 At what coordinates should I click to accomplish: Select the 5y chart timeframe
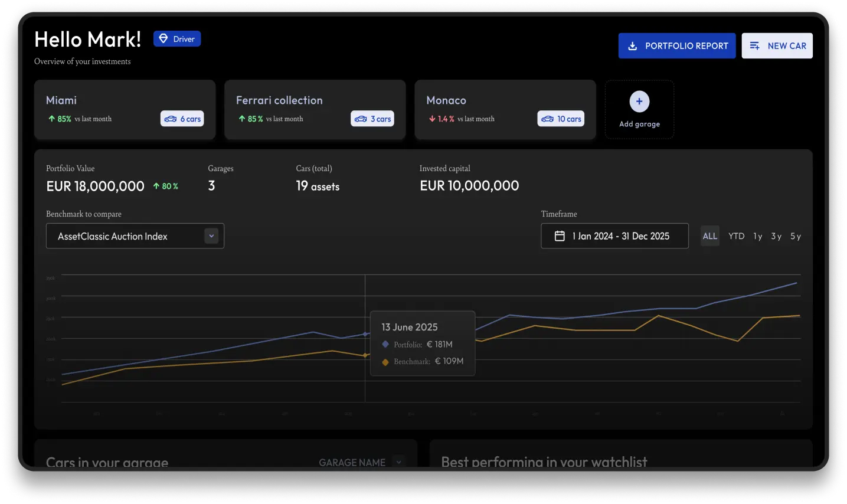(x=795, y=235)
